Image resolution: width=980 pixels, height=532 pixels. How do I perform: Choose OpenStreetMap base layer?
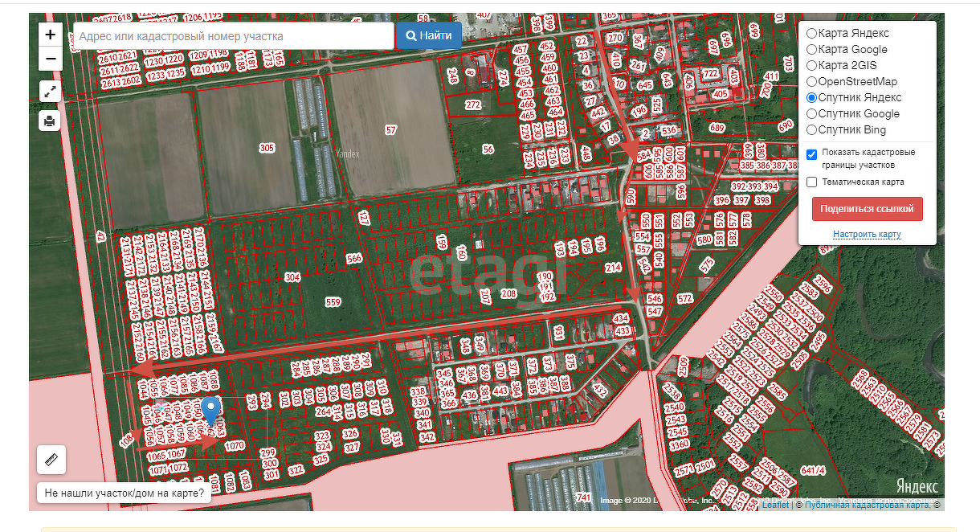point(811,82)
